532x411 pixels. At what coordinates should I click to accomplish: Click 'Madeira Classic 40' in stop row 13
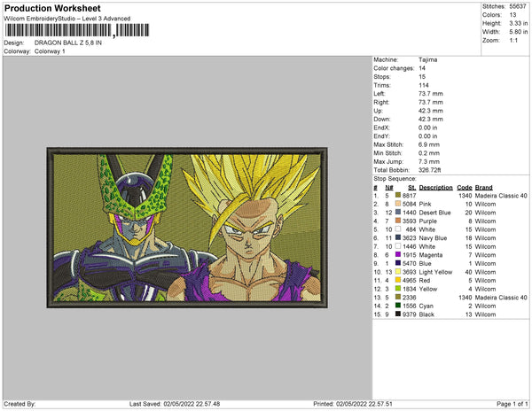501,297
